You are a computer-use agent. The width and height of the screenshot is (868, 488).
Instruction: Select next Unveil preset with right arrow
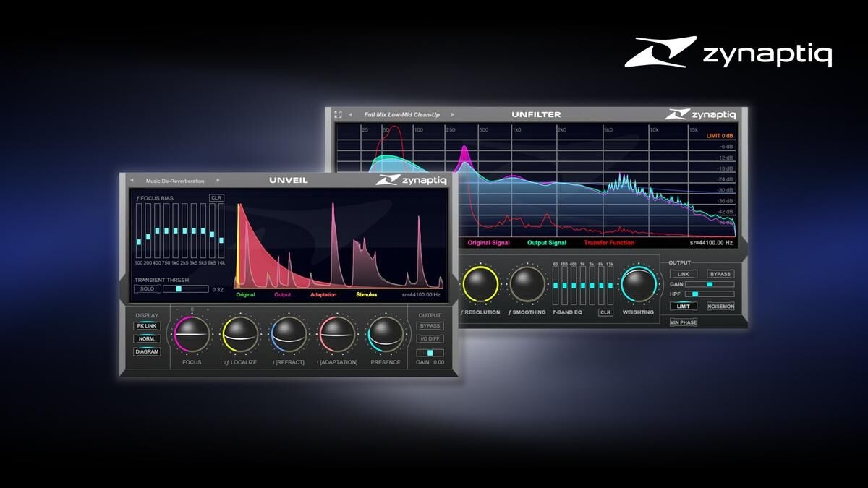(218, 181)
